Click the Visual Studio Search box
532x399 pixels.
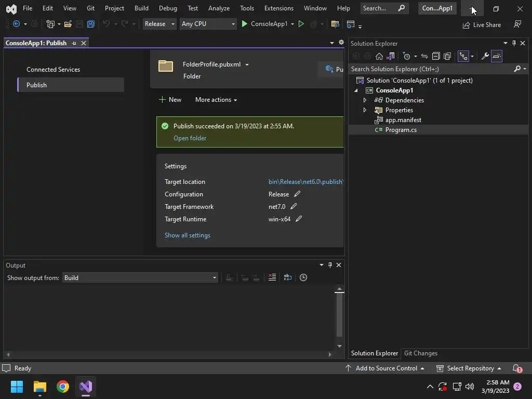[x=384, y=8]
